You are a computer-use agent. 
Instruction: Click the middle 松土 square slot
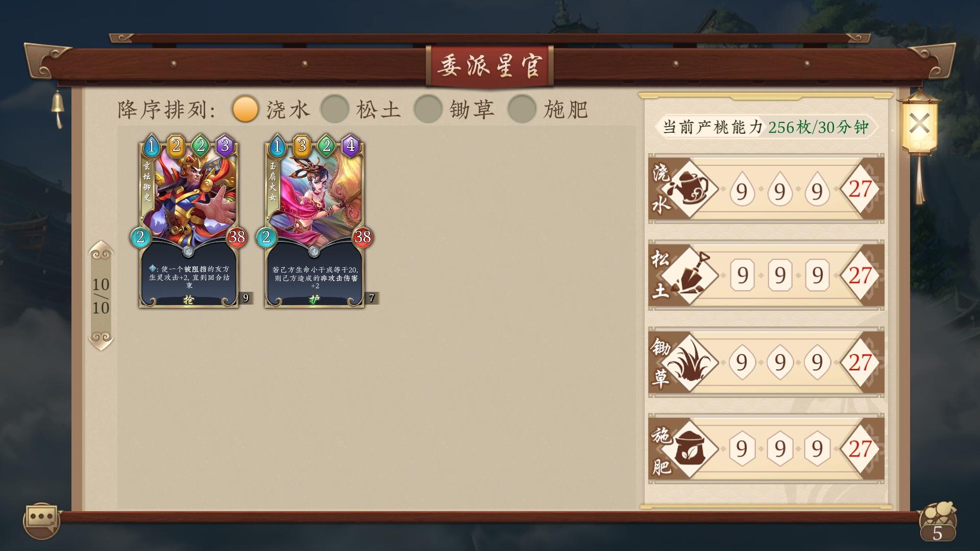[x=779, y=275]
